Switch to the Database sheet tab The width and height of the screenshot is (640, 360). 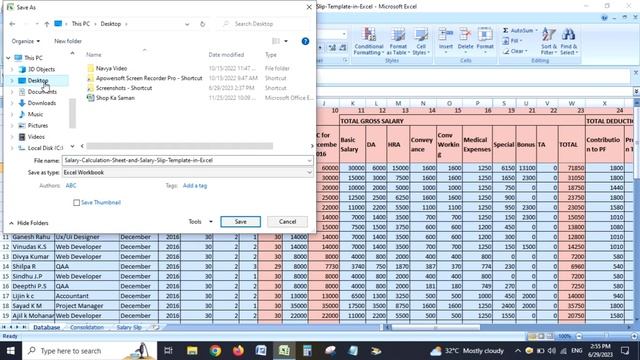coord(47,327)
